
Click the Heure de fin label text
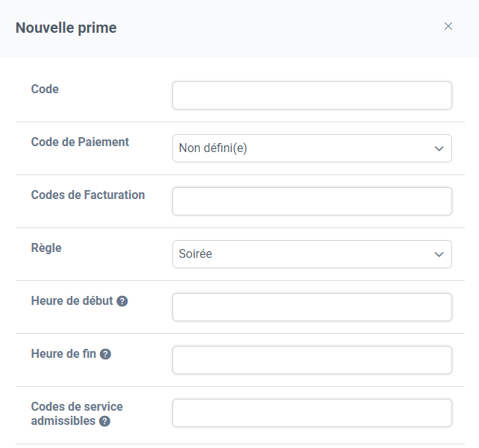point(63,353)
